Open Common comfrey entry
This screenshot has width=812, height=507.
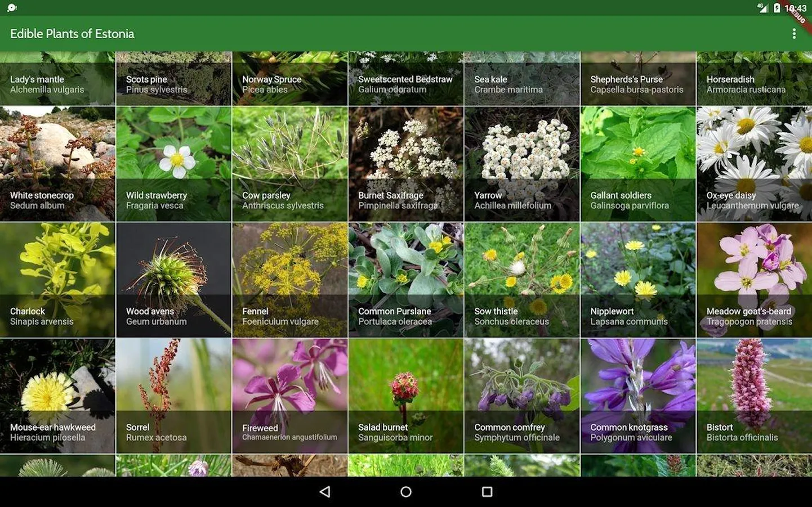pos(522,396)
